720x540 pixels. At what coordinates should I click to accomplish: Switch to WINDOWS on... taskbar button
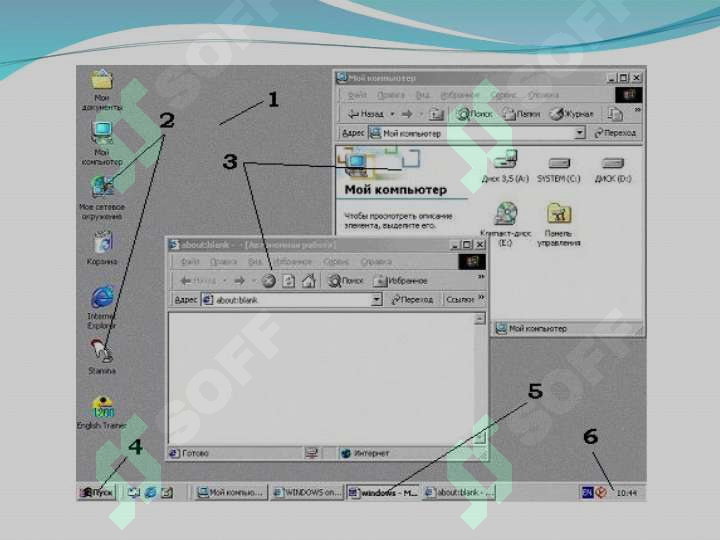click(307, 492)
